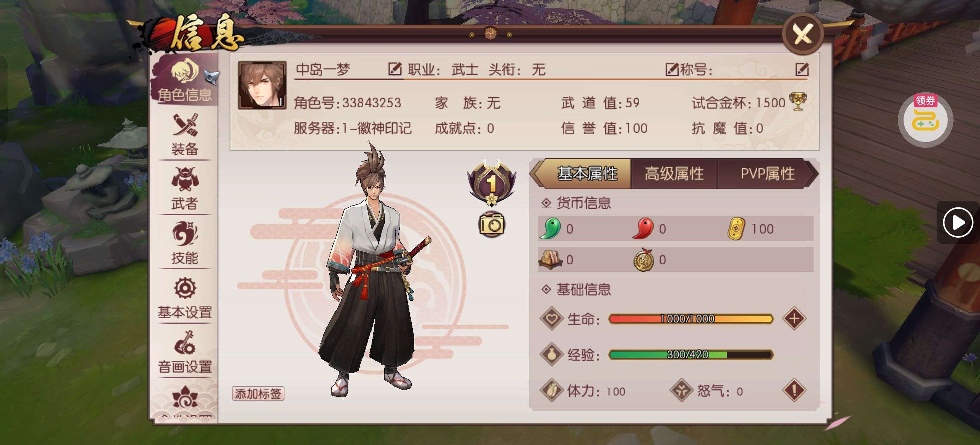Open 基本设置 basic settings gear
The image size is (980, 445).
(185, 298)
